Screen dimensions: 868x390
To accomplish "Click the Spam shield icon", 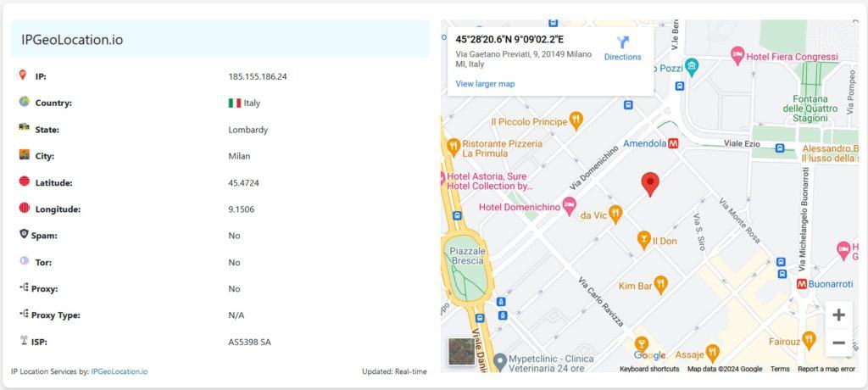I will click(24, 234).
